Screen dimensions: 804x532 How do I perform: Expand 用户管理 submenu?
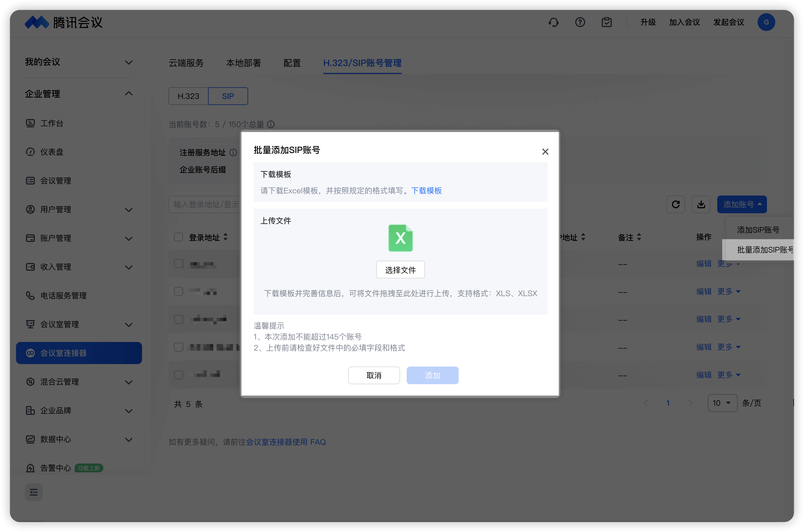point(129,210)
